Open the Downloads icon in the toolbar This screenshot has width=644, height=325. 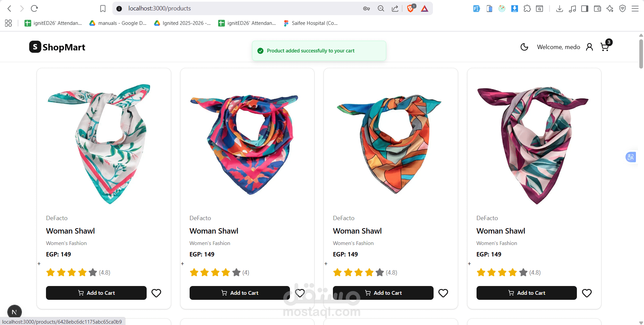[559, 8]
